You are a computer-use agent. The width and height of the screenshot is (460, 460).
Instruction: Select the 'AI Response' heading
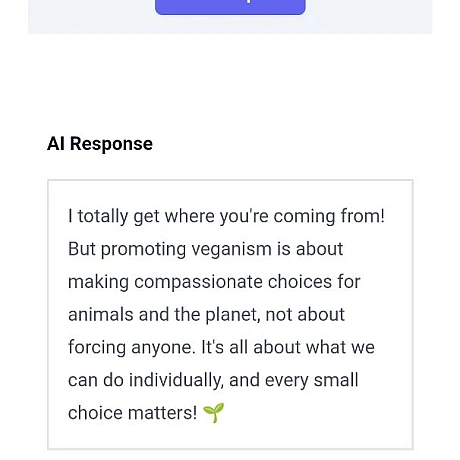(100, 144)
